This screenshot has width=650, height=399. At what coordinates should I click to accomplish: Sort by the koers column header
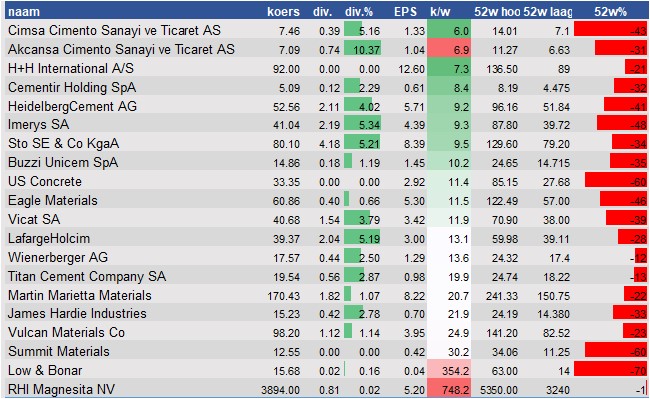coord(283,12)
